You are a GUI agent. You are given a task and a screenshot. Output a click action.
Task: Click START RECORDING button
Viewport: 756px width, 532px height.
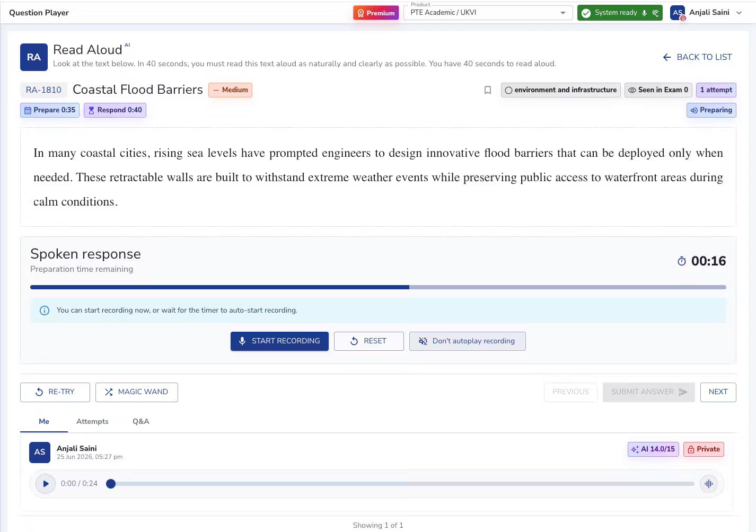click(x=279, y=341)
